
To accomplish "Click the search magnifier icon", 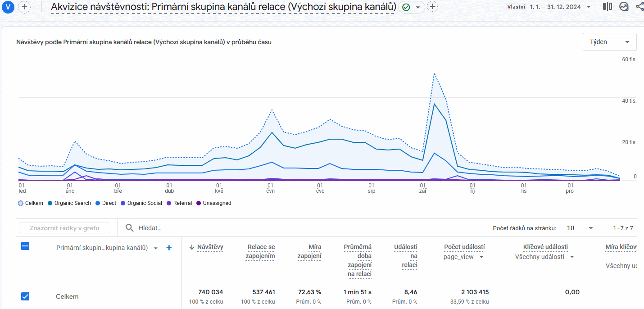I will pyautogui.click(x=130, y=228).
